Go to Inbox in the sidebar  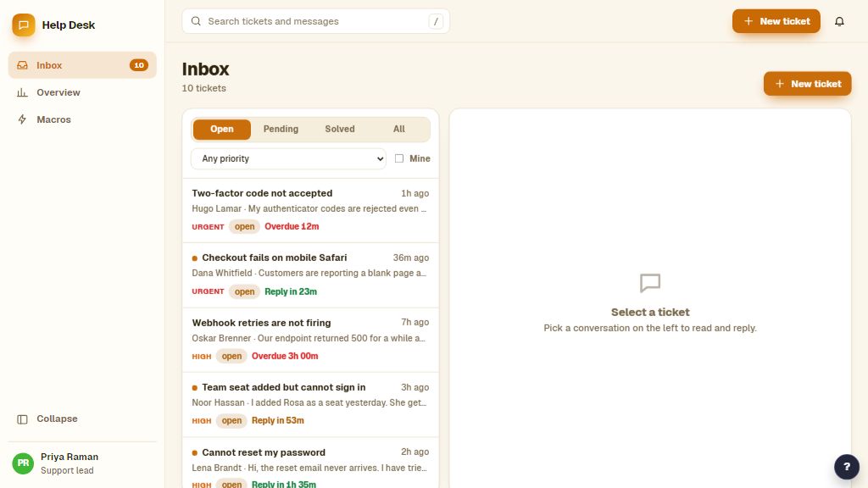[x=82, y=65]
